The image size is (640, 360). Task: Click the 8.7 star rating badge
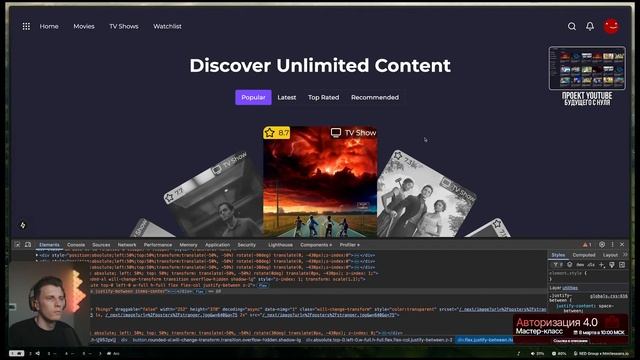point(277,133)
